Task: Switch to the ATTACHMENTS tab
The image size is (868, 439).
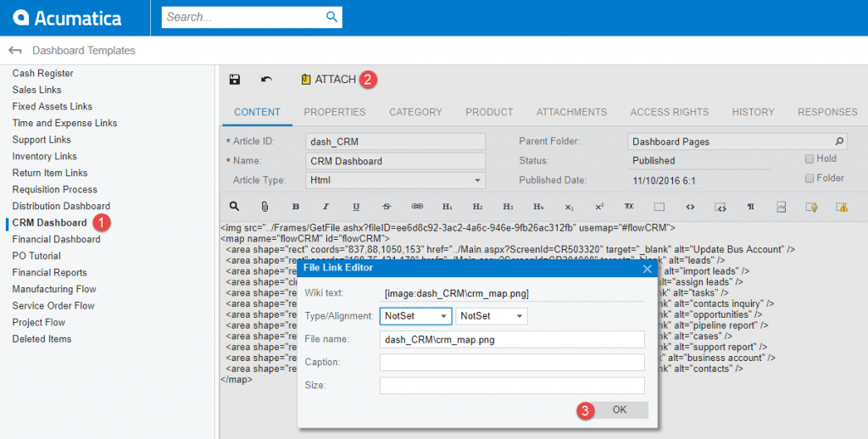Action: click(x=571, y=113)
